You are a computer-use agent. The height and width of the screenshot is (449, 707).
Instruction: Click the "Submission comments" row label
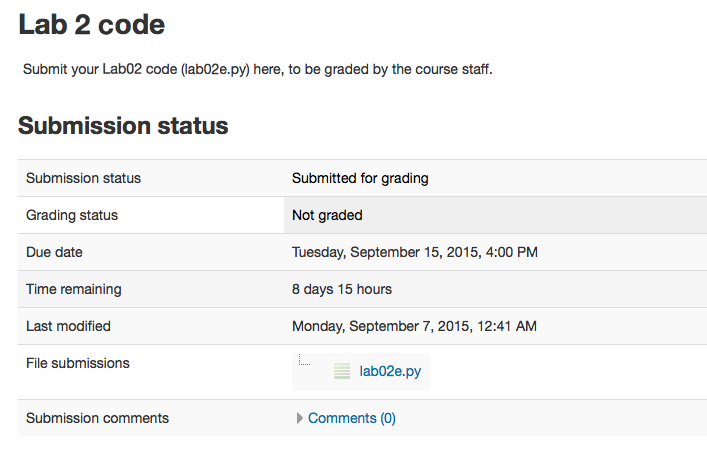coord(97,418)
